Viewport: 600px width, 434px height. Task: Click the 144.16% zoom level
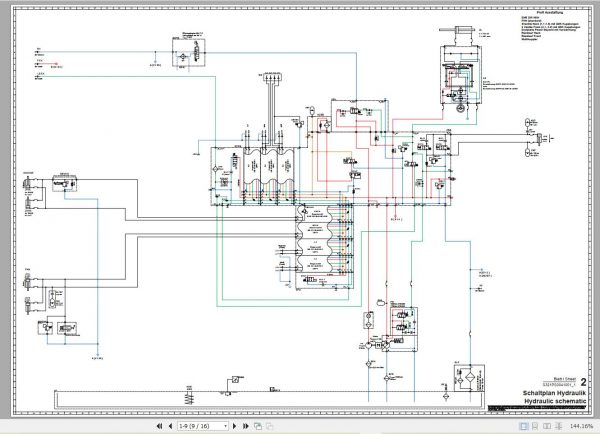[581, 426]
